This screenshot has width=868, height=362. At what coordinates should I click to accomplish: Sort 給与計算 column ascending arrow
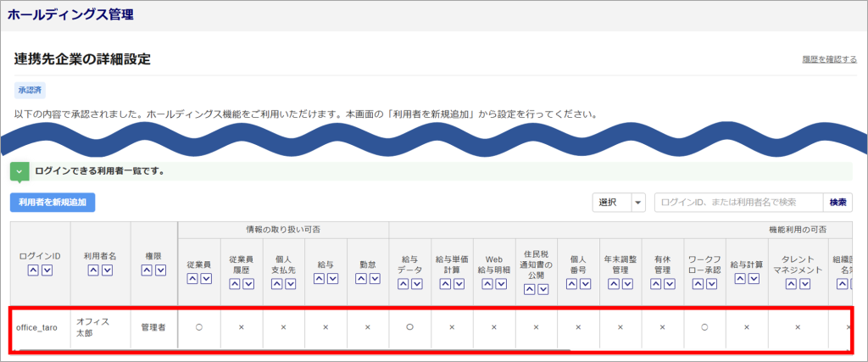coord(739,279)
